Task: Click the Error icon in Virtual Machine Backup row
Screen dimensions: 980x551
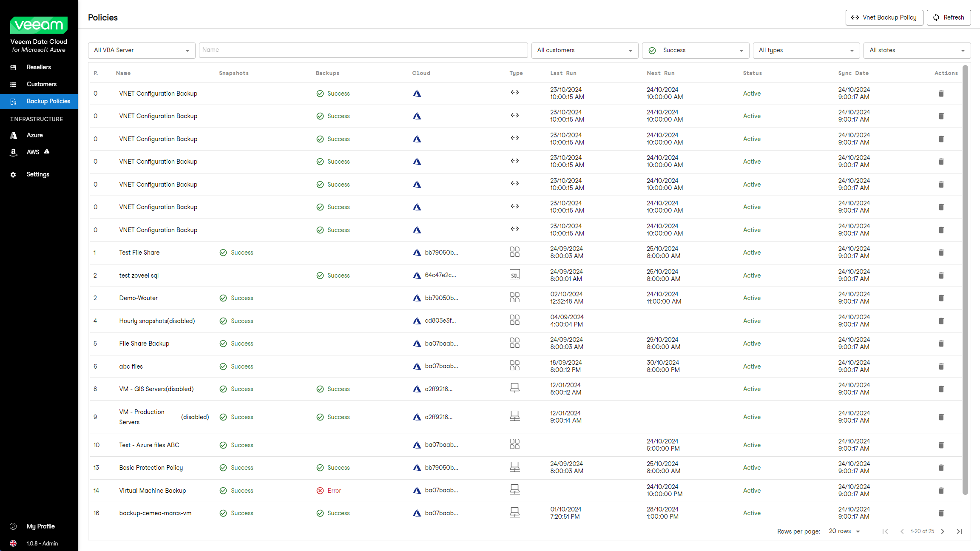Action: pyautogui.click(x=320, y=491)
